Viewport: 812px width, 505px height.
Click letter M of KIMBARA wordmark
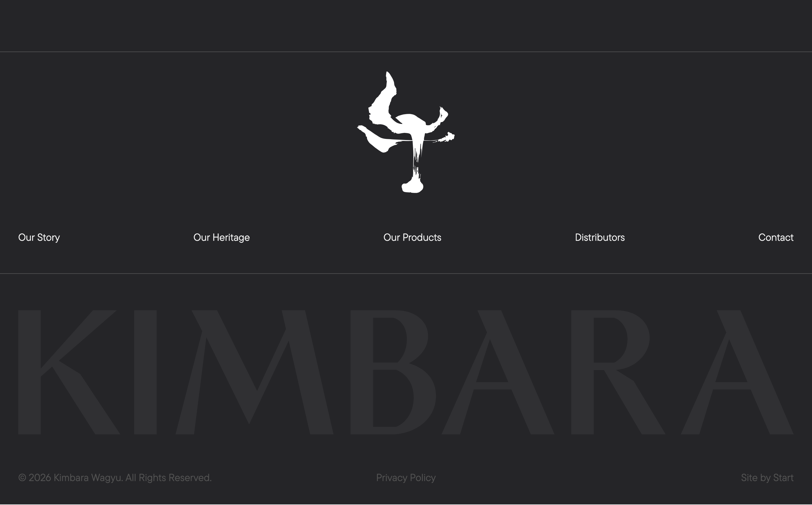254,372
